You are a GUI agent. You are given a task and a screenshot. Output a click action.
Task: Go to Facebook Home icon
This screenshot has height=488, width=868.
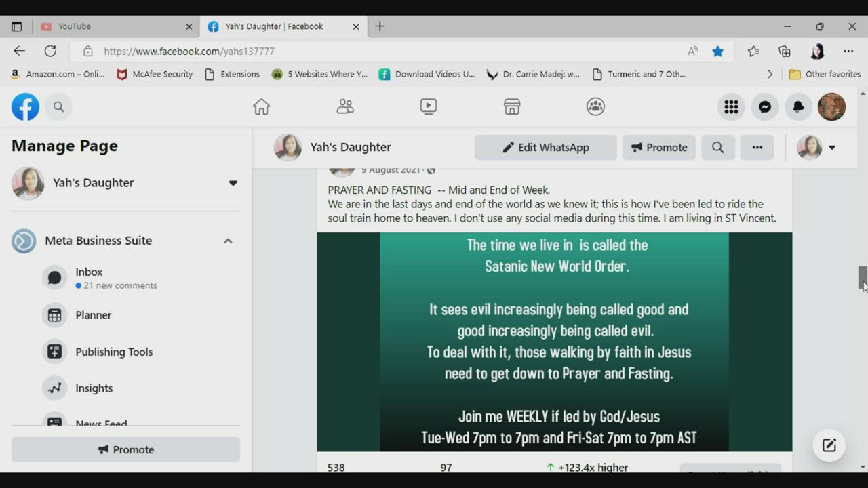[261, 106]
